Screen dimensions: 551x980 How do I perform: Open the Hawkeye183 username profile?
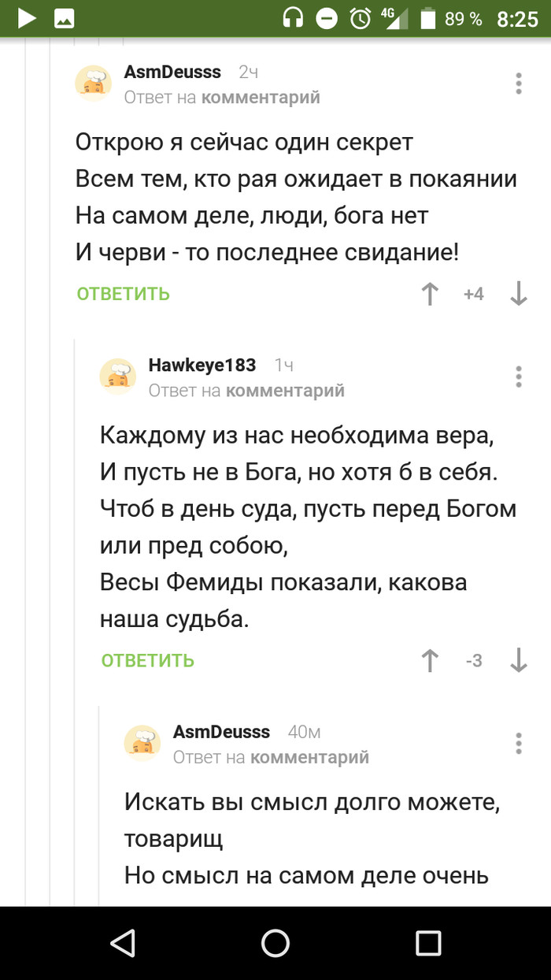tap(202, 365)
